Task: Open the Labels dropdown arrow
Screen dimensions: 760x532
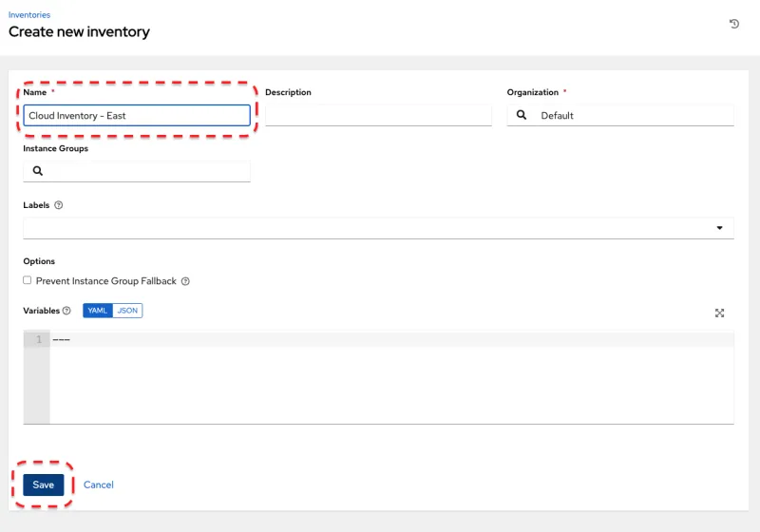Action: pos(719,228)
